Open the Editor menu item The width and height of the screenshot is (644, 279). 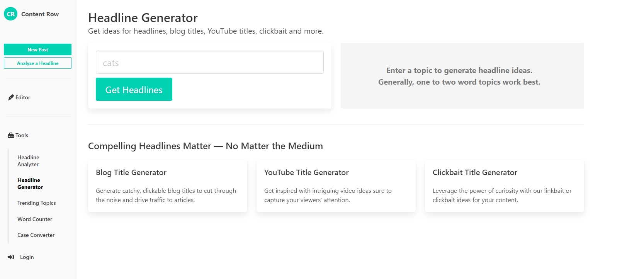(x=23, y=97)
